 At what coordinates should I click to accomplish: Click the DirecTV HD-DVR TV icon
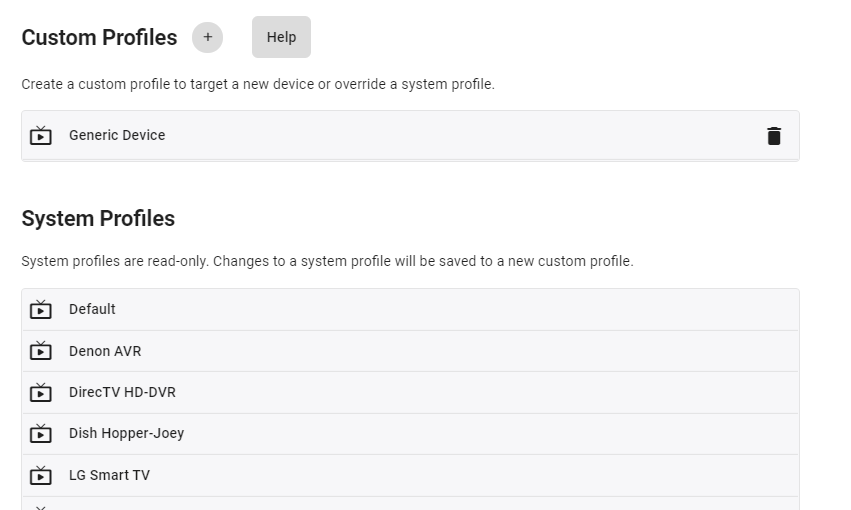[41, 392]
